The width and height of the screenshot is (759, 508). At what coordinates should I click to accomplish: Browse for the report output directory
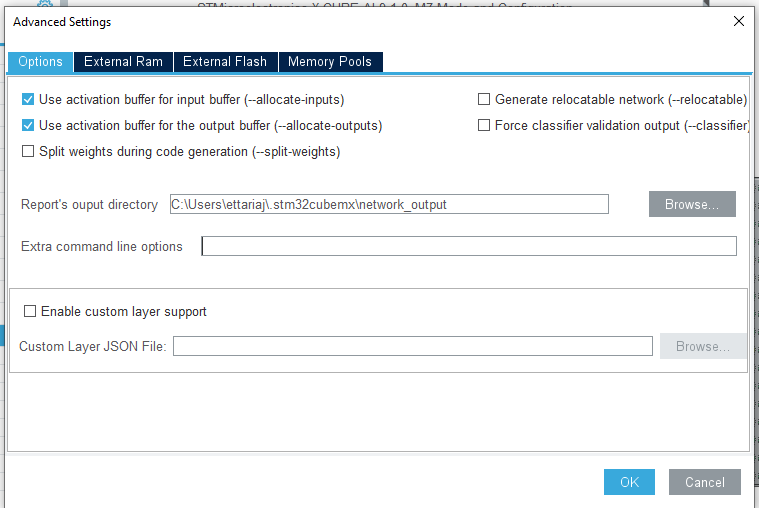tap(692, 204)
